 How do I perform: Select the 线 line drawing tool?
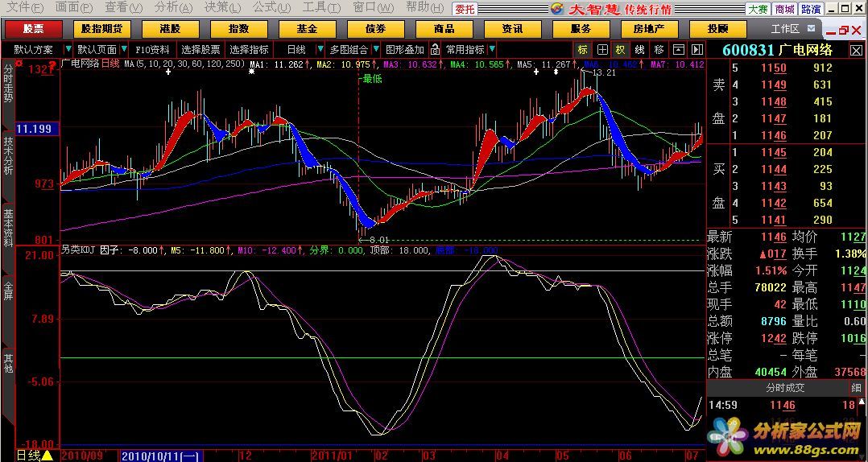pos(640,50)
